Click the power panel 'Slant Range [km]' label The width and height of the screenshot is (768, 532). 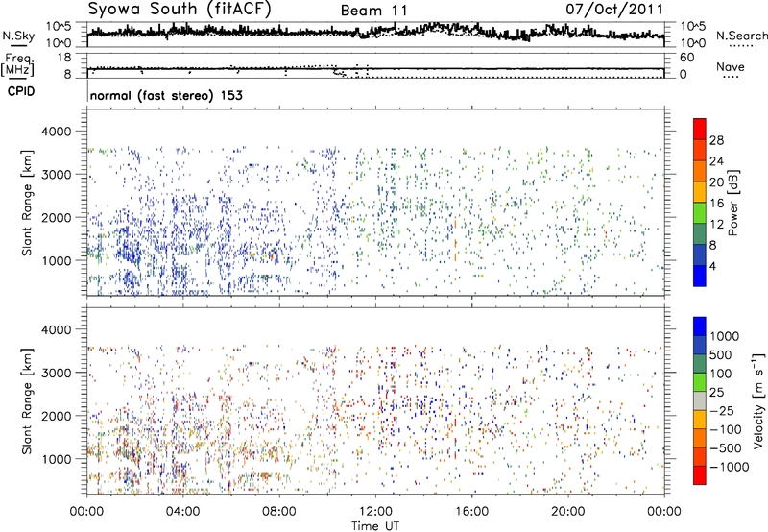click(27, 203)
